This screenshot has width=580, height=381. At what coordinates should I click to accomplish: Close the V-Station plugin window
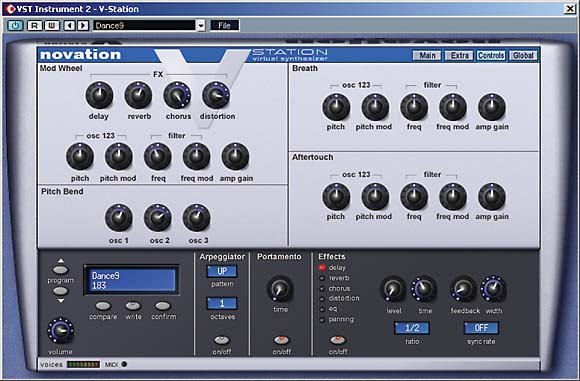tap(570, 9)
